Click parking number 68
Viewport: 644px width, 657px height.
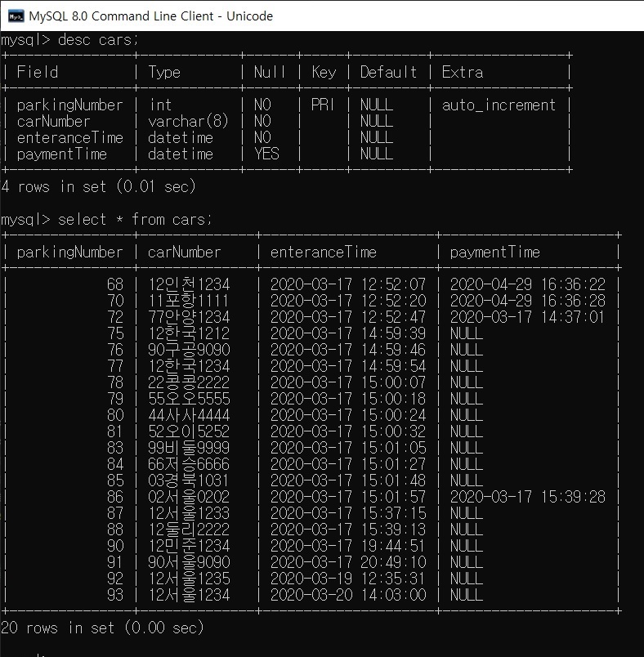(115, 284)
